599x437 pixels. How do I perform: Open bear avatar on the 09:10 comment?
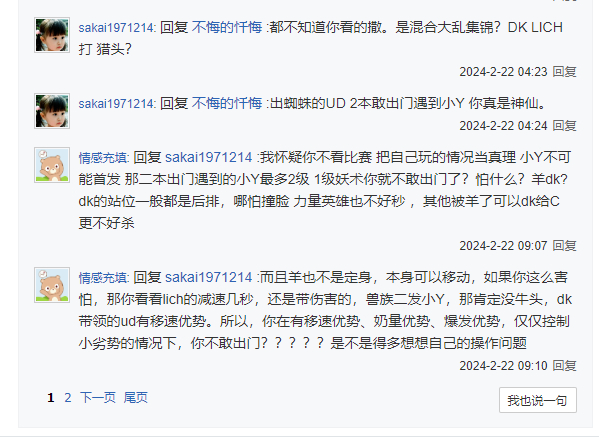[x=52, y=285]
